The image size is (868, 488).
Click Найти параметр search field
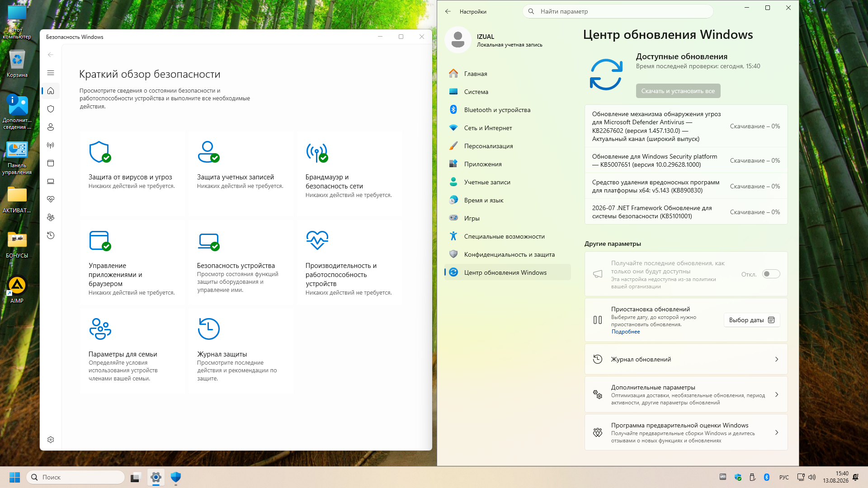(x=618, y=11)
